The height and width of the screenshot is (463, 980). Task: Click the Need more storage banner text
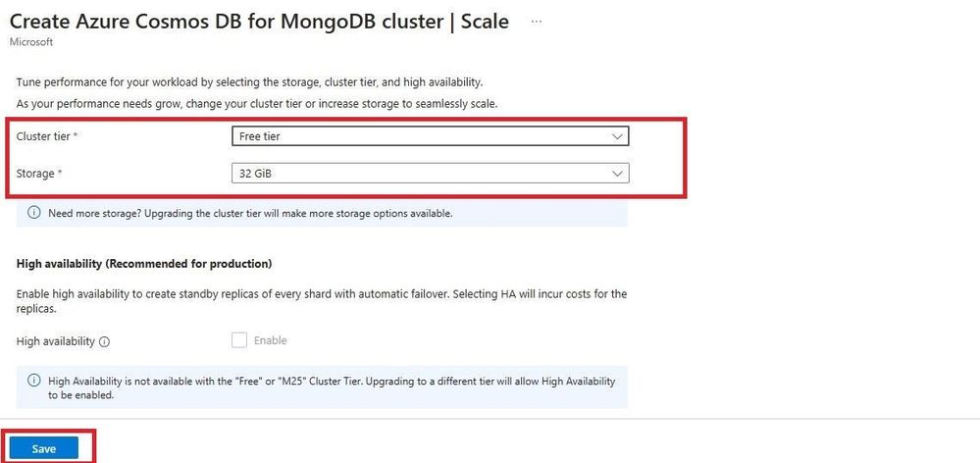pyautogui.click(x=250, y=213)
